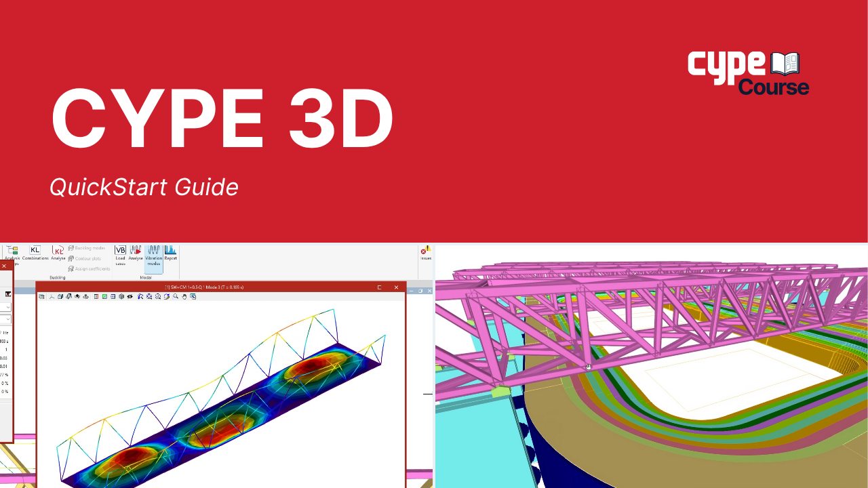Open the second combo box in the side panel
The image size is (868, 488).
pyautogui.click(x=7, y=319)
